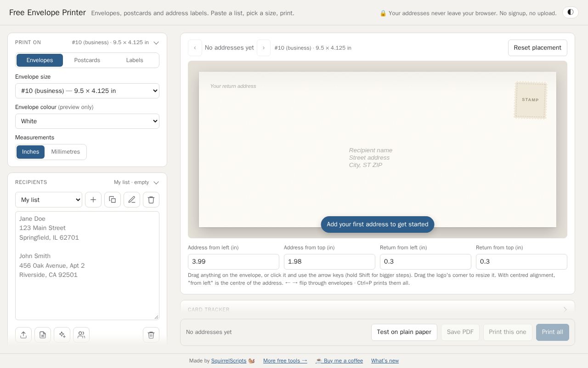The height and width of the screenshot is (368, 588).
Task: Collapse the Print On section chevron
Action: click(156, 43)
